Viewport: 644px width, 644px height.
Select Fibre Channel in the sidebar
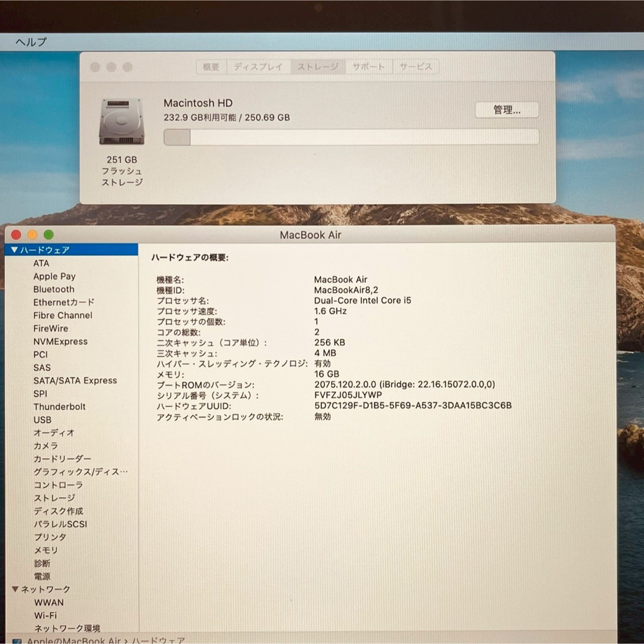(63, 315)
